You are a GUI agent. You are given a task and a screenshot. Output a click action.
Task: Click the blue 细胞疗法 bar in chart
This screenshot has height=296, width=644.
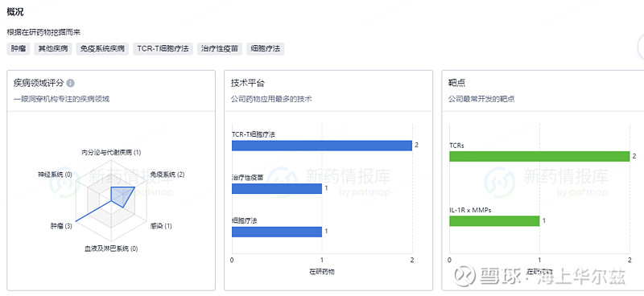(x=277, y=232)
